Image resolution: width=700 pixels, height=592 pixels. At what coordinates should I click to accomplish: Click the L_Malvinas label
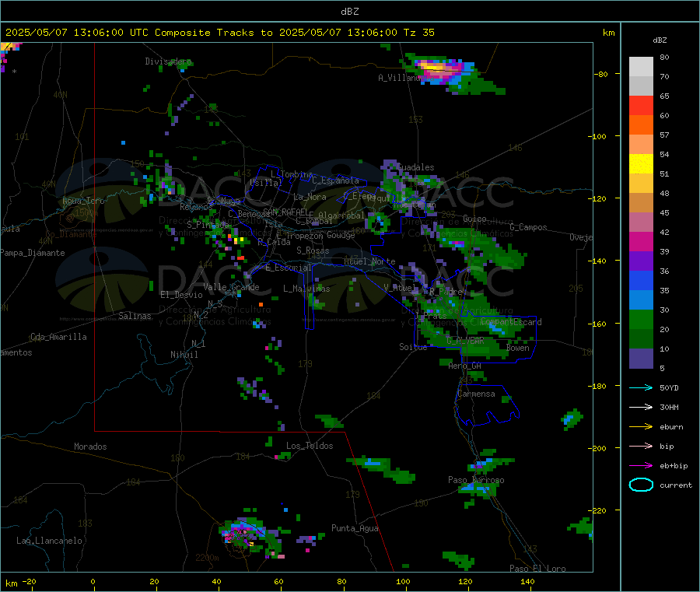point(306,289)
